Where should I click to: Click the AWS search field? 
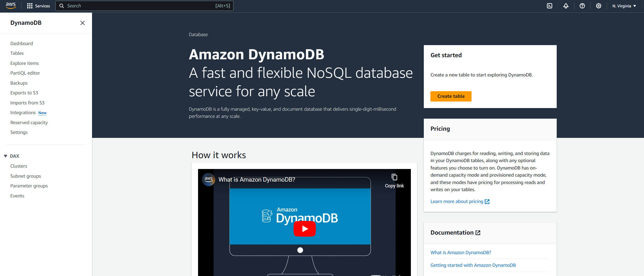click(x=144, y=6)
